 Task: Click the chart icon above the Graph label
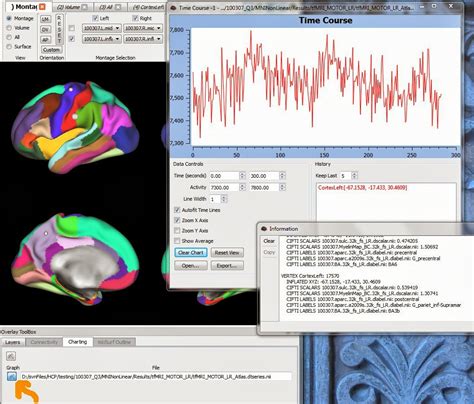coord(11,356)
